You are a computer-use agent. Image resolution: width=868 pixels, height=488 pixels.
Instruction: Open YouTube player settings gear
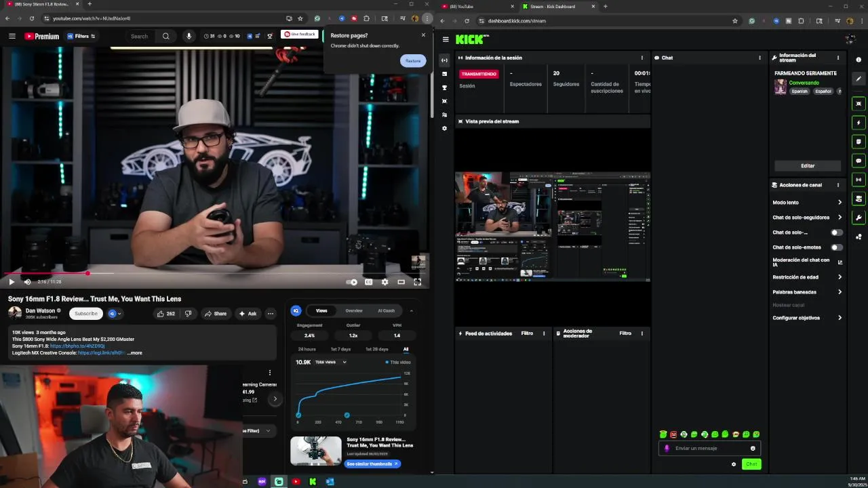click(x=384, y=282)
